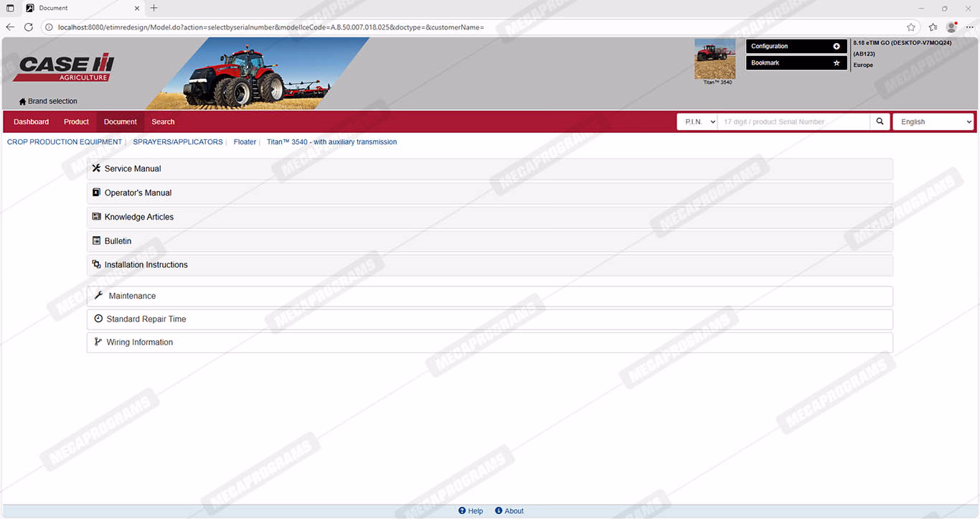Open the English language dropdown
Screen dimensions: 980x519
tap(933, 122)
